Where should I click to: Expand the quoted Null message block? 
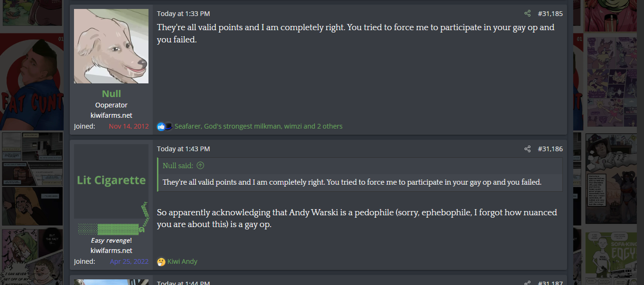point(359,182)
